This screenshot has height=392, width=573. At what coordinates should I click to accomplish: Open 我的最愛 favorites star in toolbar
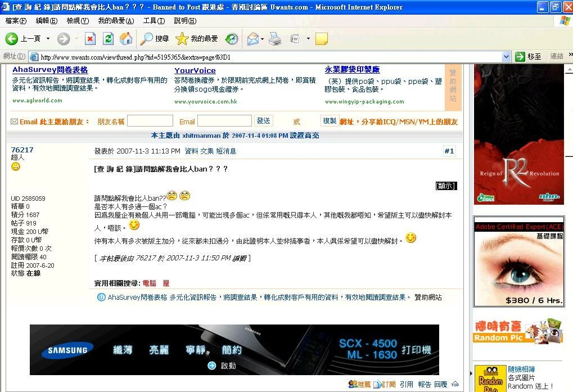click(197, 38)
